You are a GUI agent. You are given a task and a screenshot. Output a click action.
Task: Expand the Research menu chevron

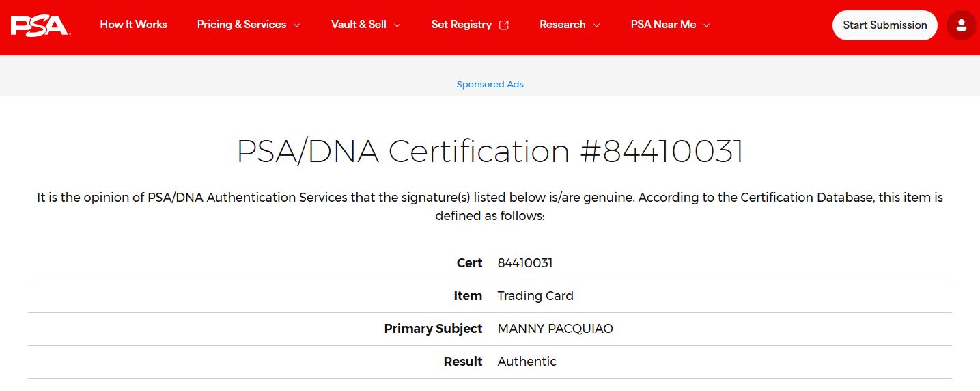point(596,25)
